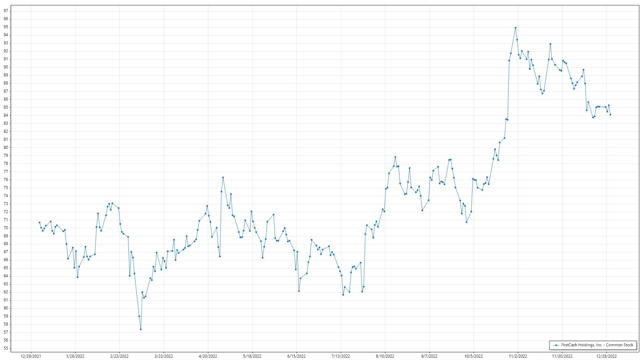Click the lowest data point near 57
Image resolution: width=644 pixels, height=362 pixels.
tap(141, 329)
